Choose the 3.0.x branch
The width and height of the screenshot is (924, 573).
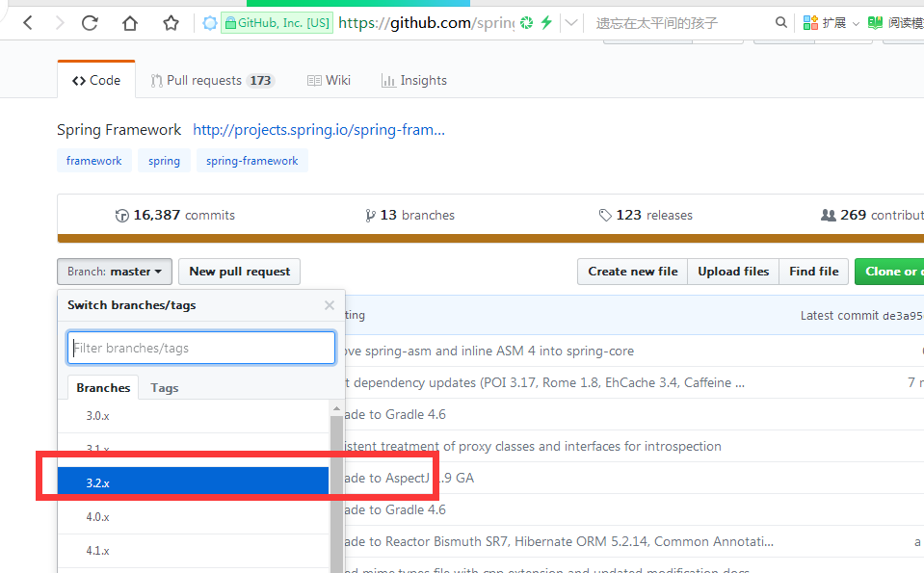coord(194,416)
